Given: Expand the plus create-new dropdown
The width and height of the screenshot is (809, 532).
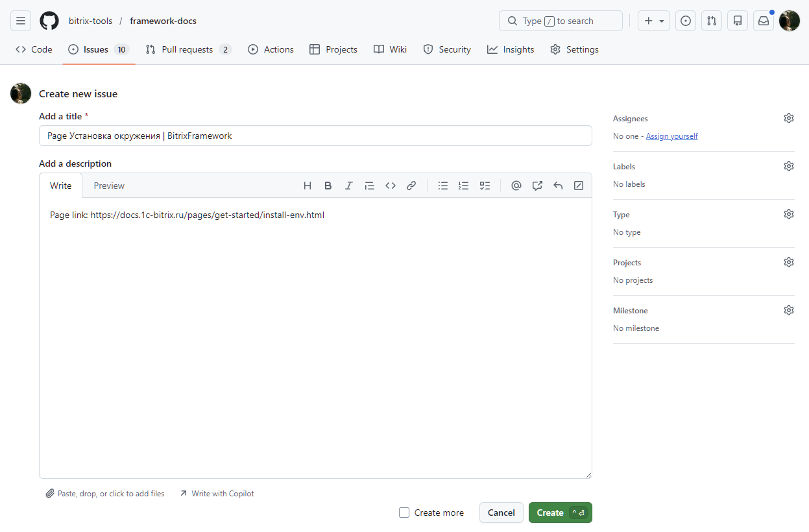Looking at the screenshot, I should pos(653,21).
